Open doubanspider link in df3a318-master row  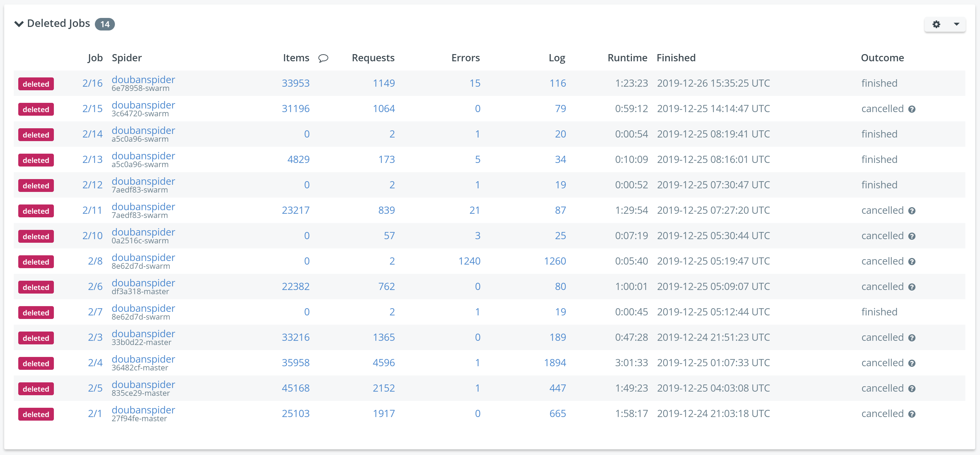(x=143, y=283)
